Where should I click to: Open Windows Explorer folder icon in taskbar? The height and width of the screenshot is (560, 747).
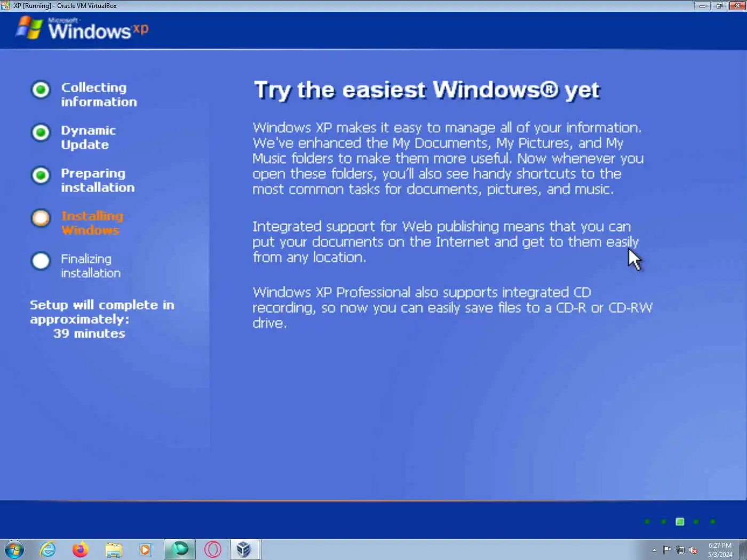tap(113, 549)
